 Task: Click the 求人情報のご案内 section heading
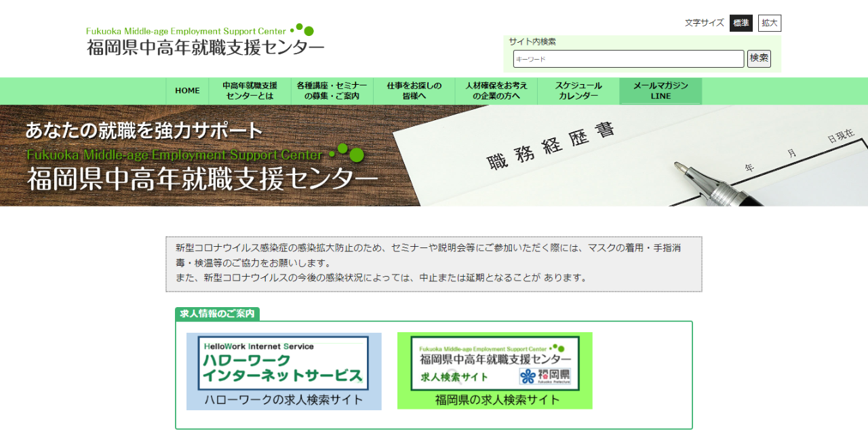[218, 314]
